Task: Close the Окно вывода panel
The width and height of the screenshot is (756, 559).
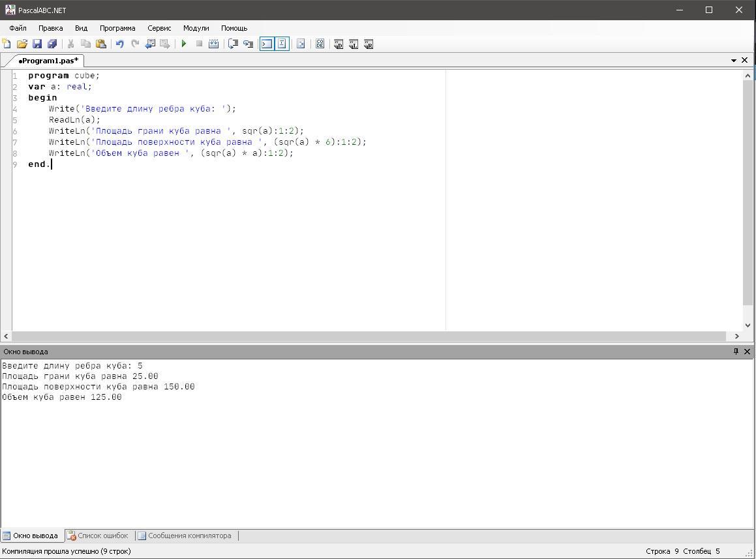Action: 748,352
